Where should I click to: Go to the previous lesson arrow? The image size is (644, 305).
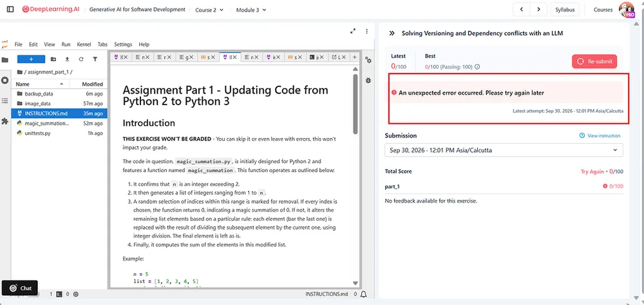tap(521, 10)
